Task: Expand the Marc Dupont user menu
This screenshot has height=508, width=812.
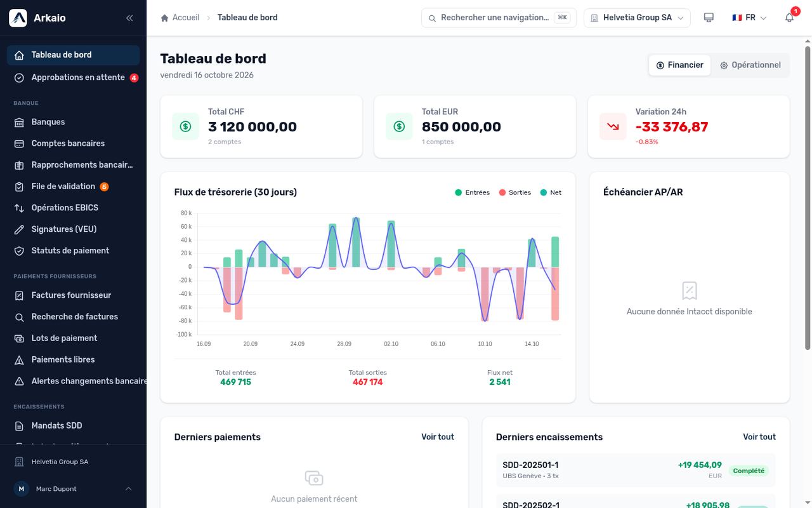Action: pyautogui.click(x=73, y=489)
